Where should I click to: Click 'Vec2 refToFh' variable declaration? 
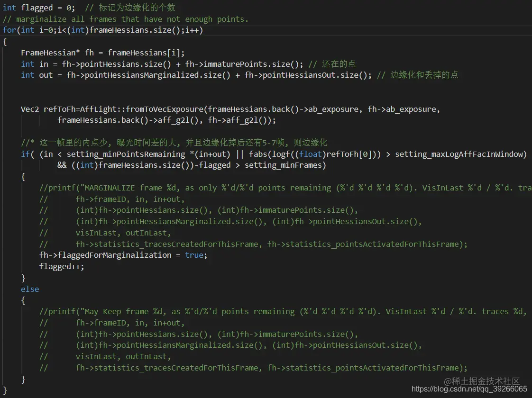click(48, 109)
